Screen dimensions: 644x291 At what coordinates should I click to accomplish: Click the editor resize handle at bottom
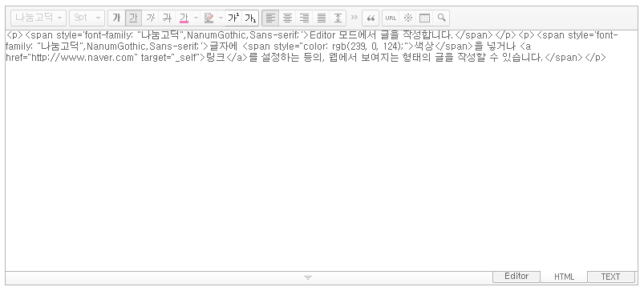308,278
